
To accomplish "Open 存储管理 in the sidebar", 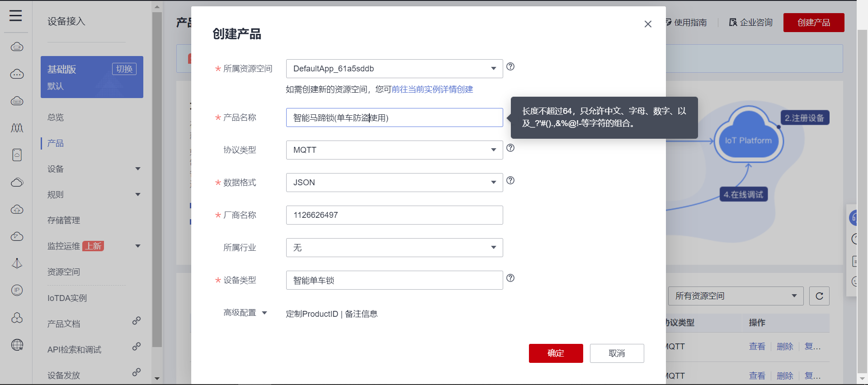I will pyautogui.click(x=64, y=221).
